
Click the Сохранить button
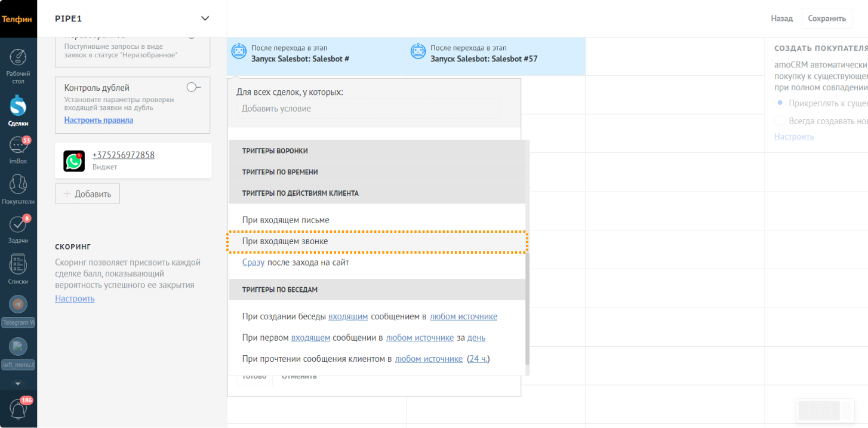point(826,19)
